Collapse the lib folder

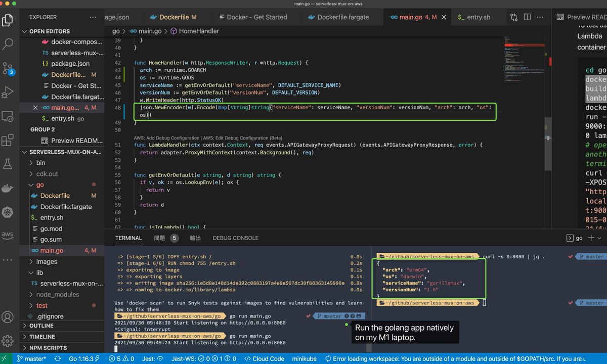click(x=39, y=272)
